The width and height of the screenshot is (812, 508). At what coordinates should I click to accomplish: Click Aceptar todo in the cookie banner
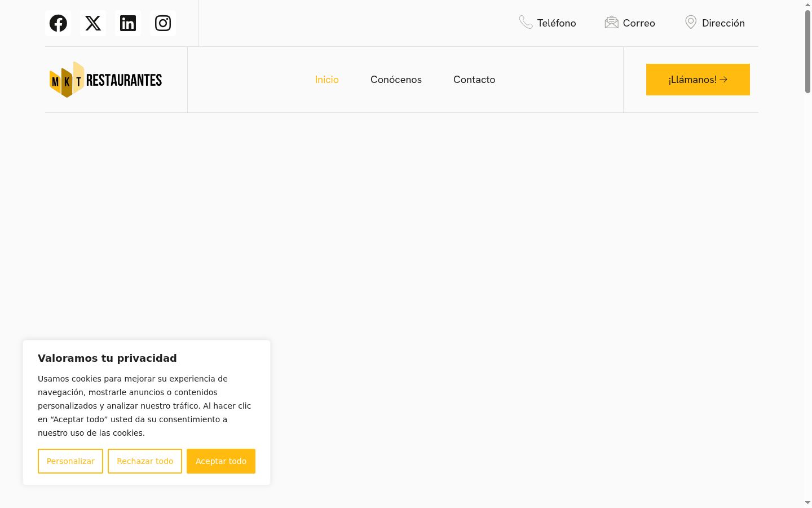[221, 461]
